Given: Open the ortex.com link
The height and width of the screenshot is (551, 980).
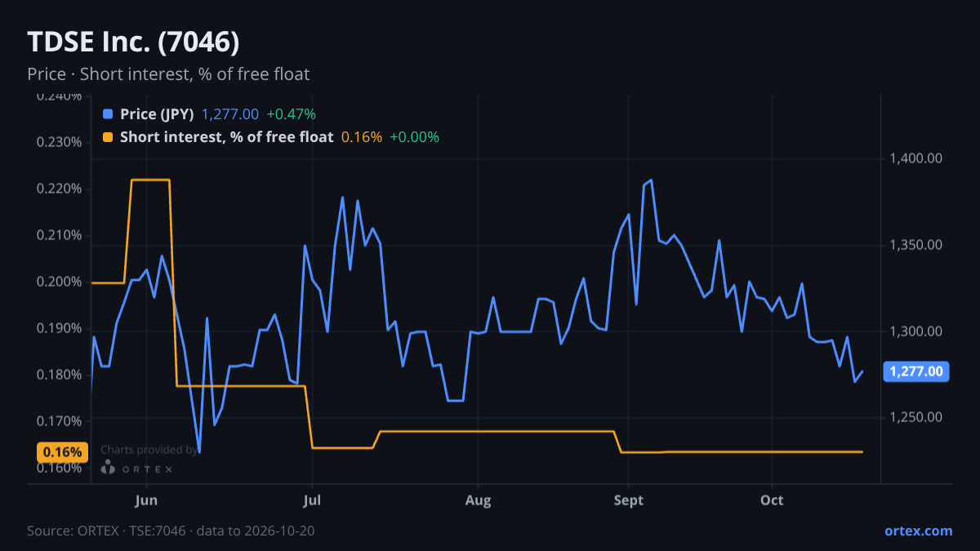Looking at the screenshot, I should [919, 531].
